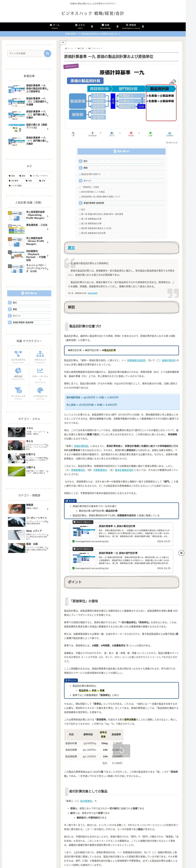This screenshot has height=868, width=196.
Task: Follow the 基本計画設定目的 text link
Action: click(x=124, y=470)
